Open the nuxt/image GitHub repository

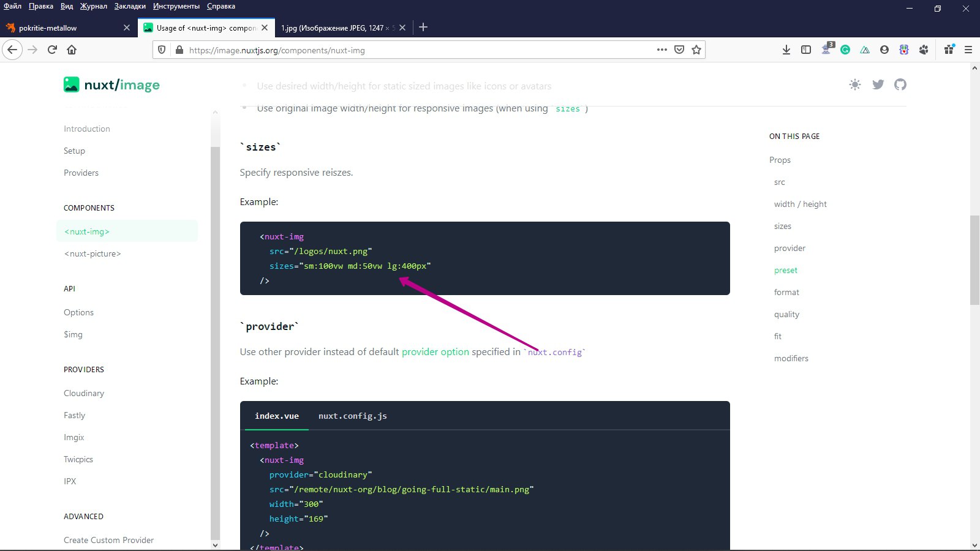pos(900,84)
